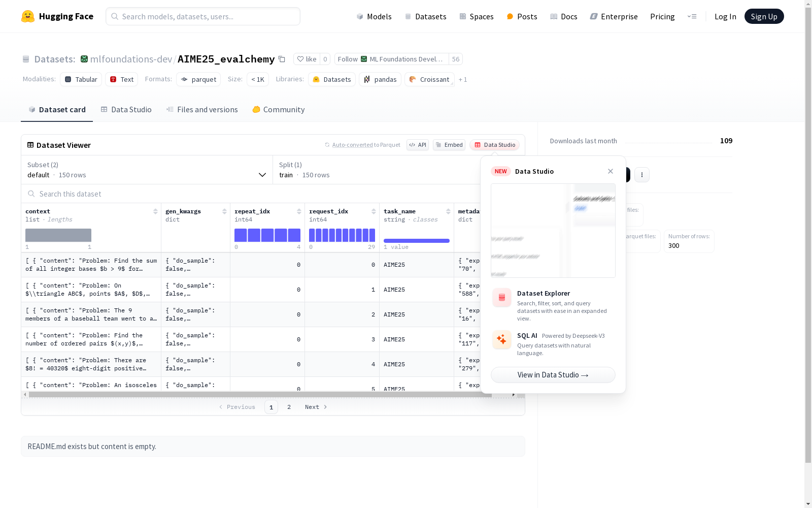
Task: Click the follower count 56
Action: (x=456, y=59)
